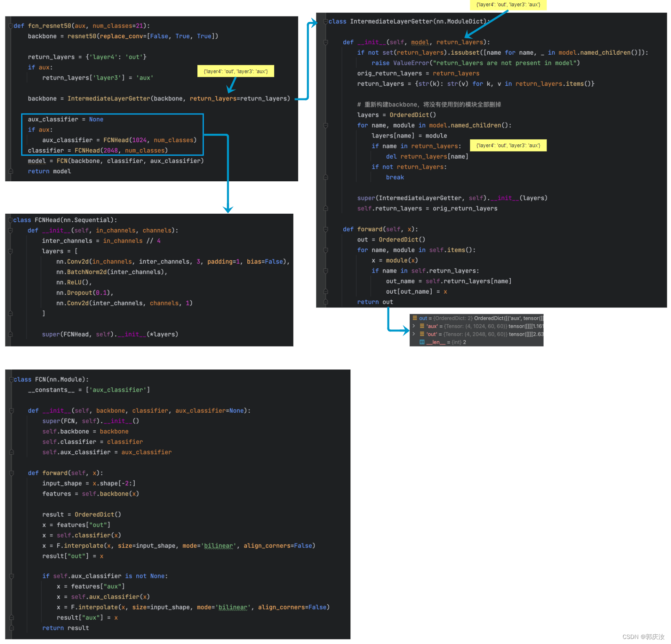Click the tensor icon beside the 'aux' entry
The height and width of the screenshot is (644, 671).
tap(422, 326)
